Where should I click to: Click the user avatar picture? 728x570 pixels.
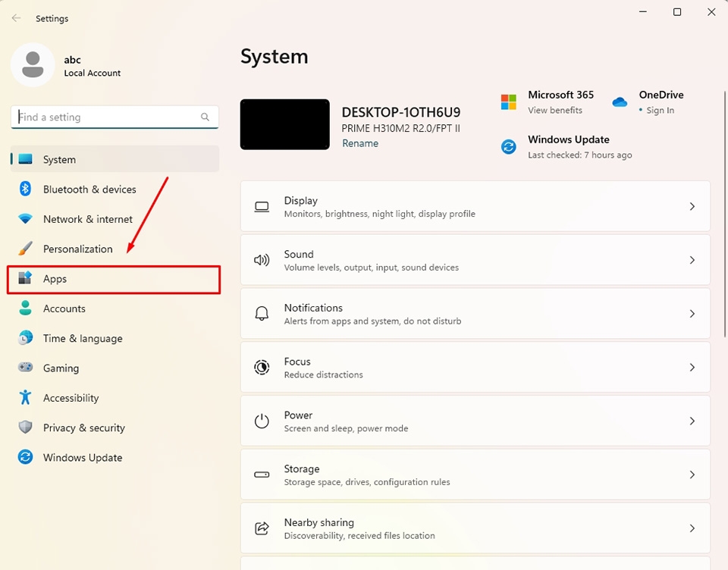pos(33,65)
